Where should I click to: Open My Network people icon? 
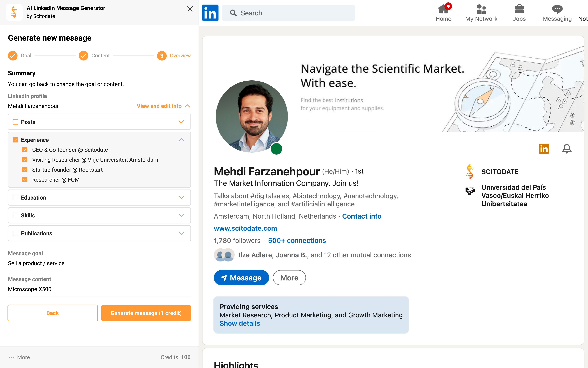[x=481, y=9]
